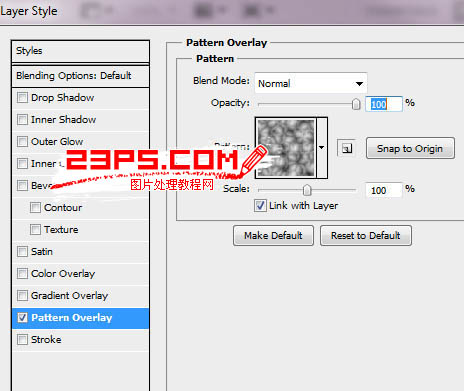Uncheck Link with Layer
Screen dimensions: 464x391
(260, 205)
